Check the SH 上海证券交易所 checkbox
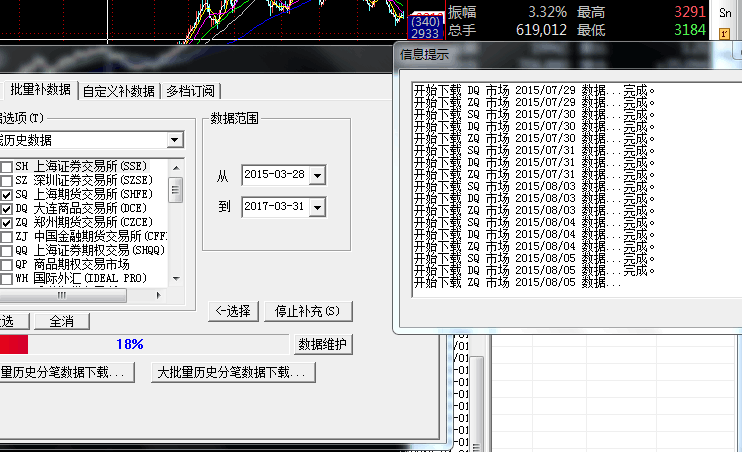This screenshot has width=742, height=452. point(7,166)
